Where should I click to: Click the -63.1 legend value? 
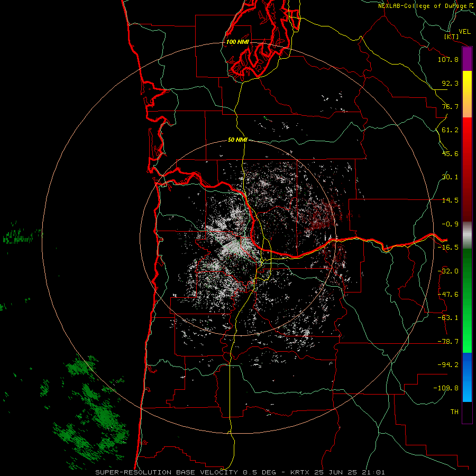[x=448, y=318]
